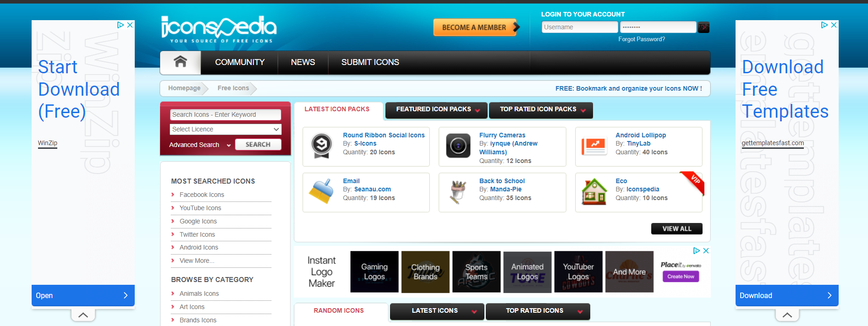The width and height of the screenshot is (868, 326).
Task: Switch to Latest Icon Packs tab
Action: 337,109
